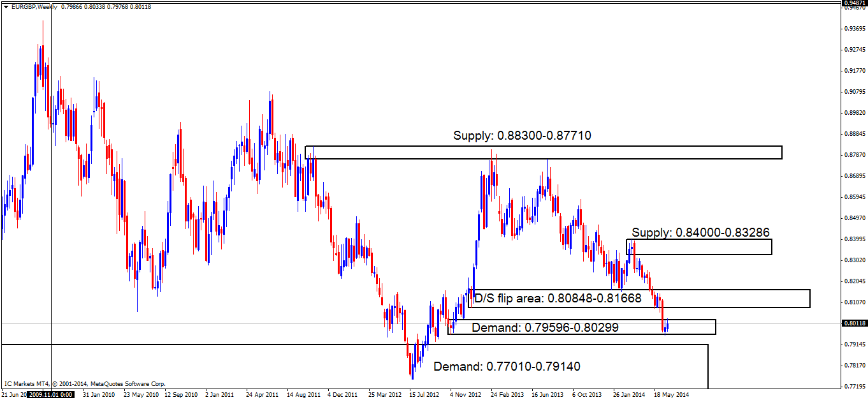This screenshot has height=400, width=868.
Task: Click the '24 Apr 2011' date on time axis
Action: 263,394
